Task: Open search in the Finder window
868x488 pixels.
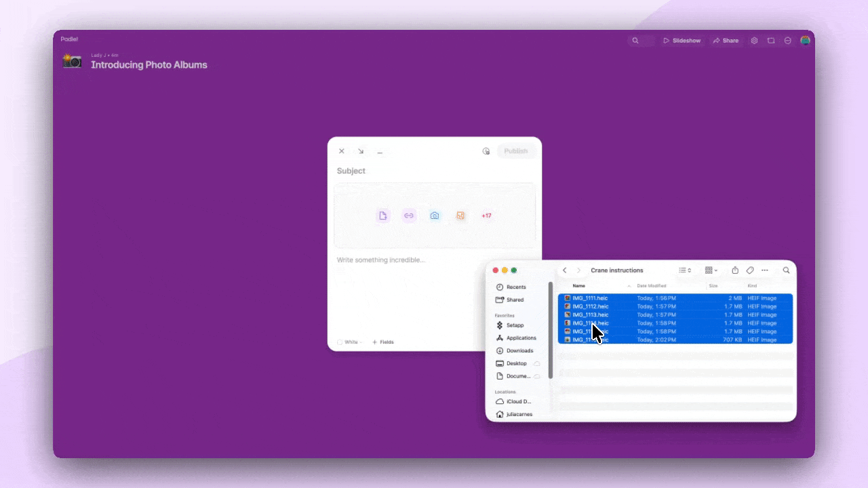Action: [x=787, y=270]
